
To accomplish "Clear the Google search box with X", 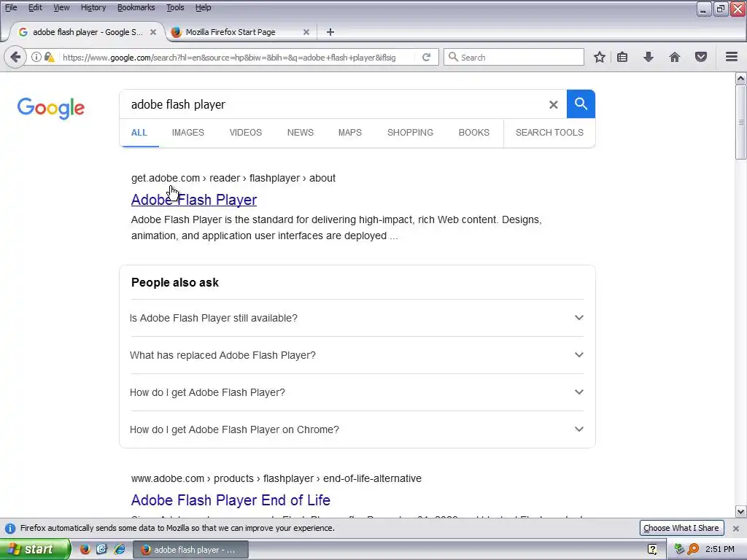I will click(x=553, y=104).
